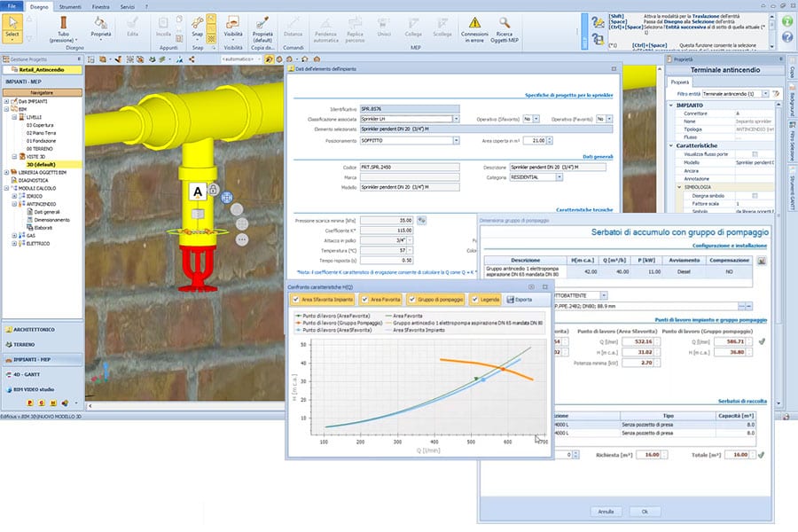Select 02 Piano Terra level
The height and width of the screenshot is (532, 798).
click(41, 133)
